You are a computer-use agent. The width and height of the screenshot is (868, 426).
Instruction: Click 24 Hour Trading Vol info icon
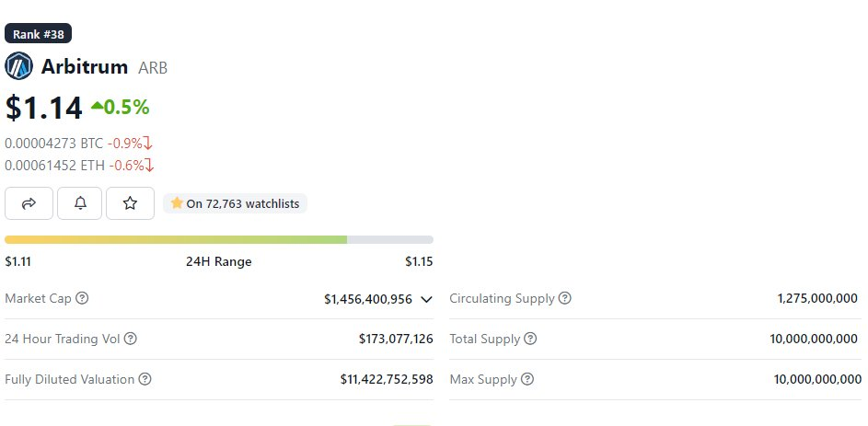click(130, 339)
